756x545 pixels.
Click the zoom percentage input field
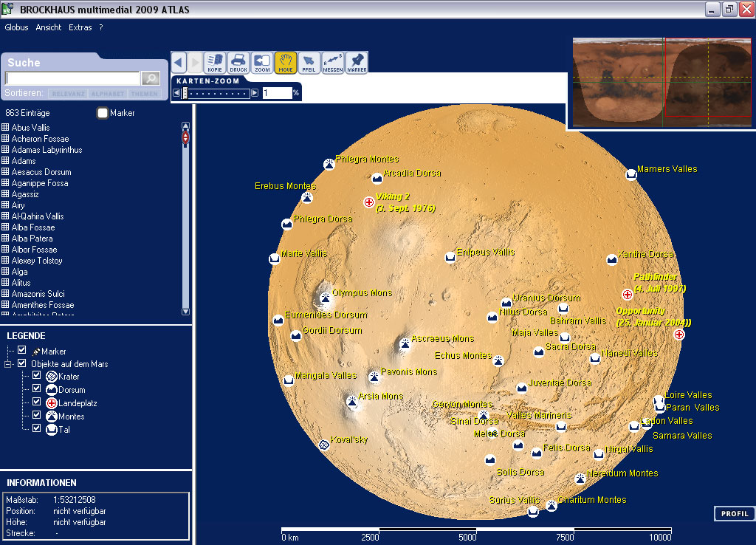click(x=278, y=92)
